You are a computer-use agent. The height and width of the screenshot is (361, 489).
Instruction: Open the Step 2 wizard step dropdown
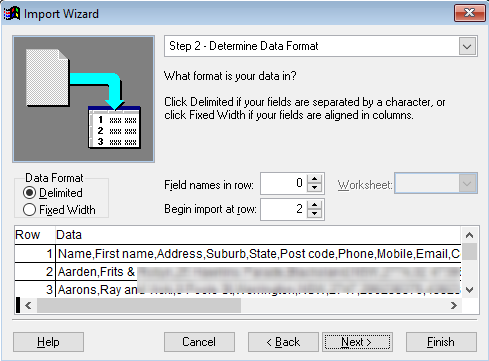click(x=467, y=46)
